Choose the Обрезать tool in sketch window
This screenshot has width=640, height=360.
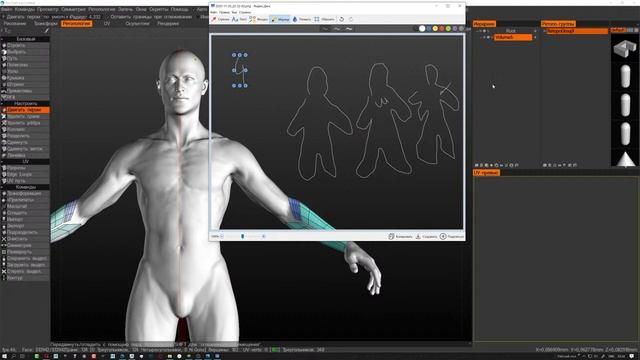pyautogui.click(x=324, y=19)
